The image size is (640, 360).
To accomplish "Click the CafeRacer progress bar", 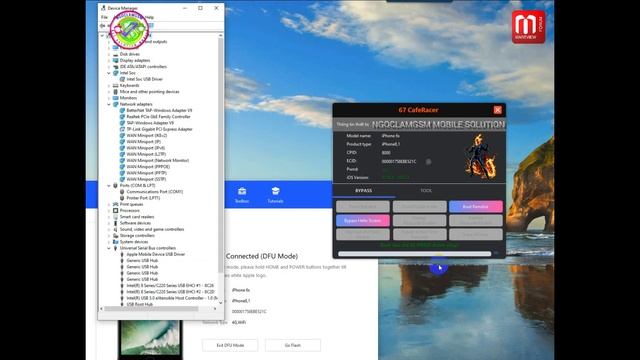I will tap(414, 254).
